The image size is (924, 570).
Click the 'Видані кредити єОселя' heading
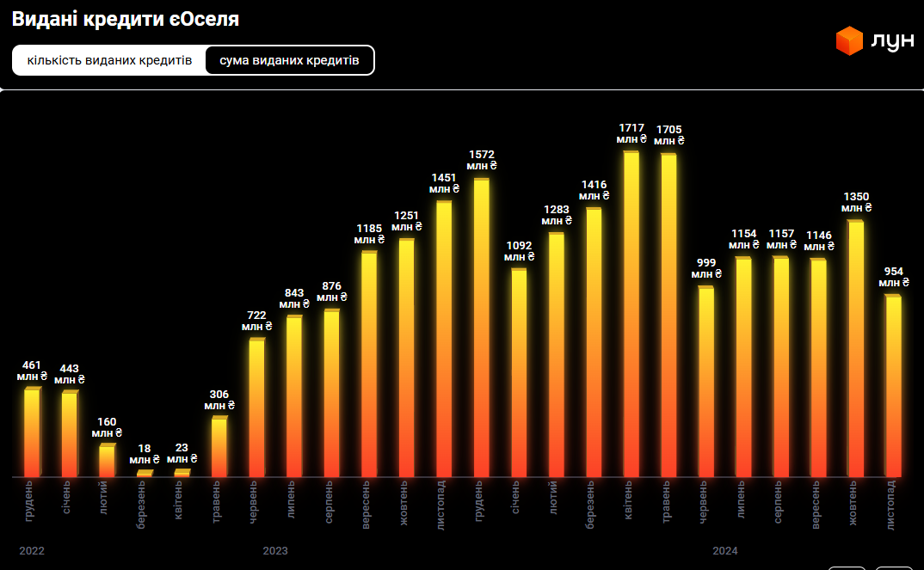click(x=126, y=20)
